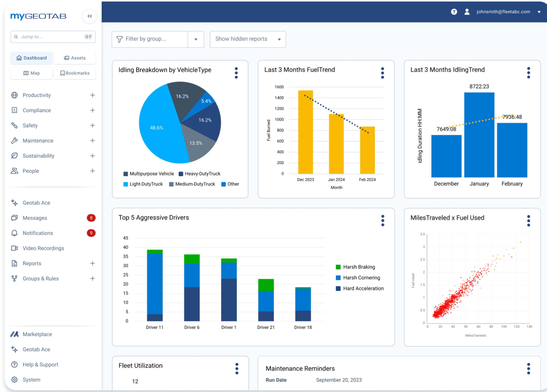The height and width of the screenshot is (392, 547).
Task: Open the Filter by group dropdown arrow
Action: point(196,39)
